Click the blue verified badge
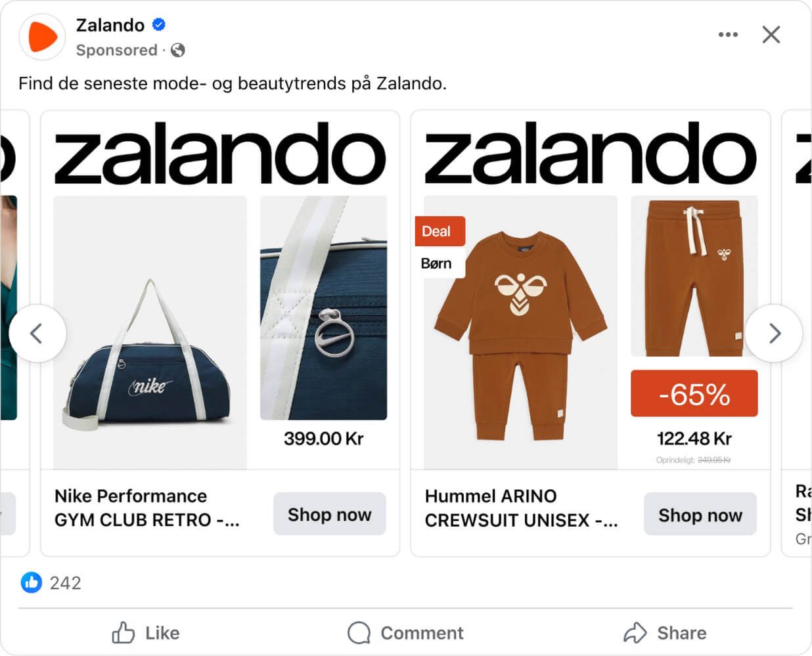Screen dimensions: 812x656 (x=159, y=25)
